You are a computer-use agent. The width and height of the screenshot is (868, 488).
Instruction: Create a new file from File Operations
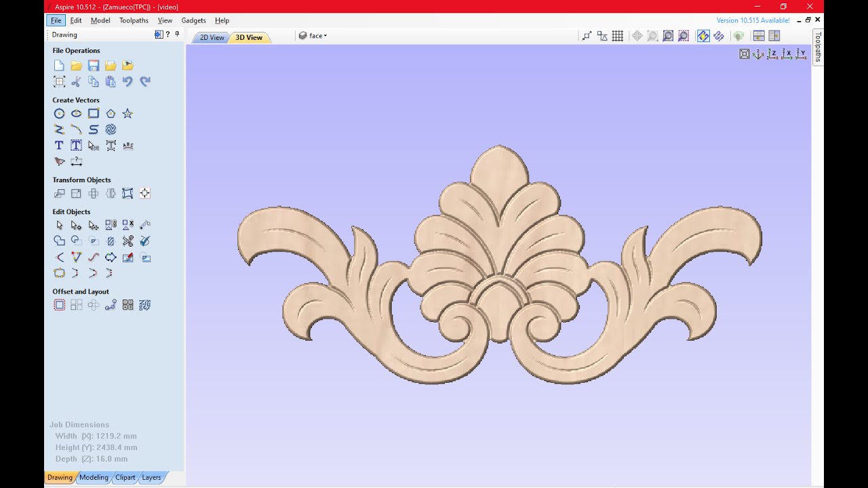[x=59, y=66]
